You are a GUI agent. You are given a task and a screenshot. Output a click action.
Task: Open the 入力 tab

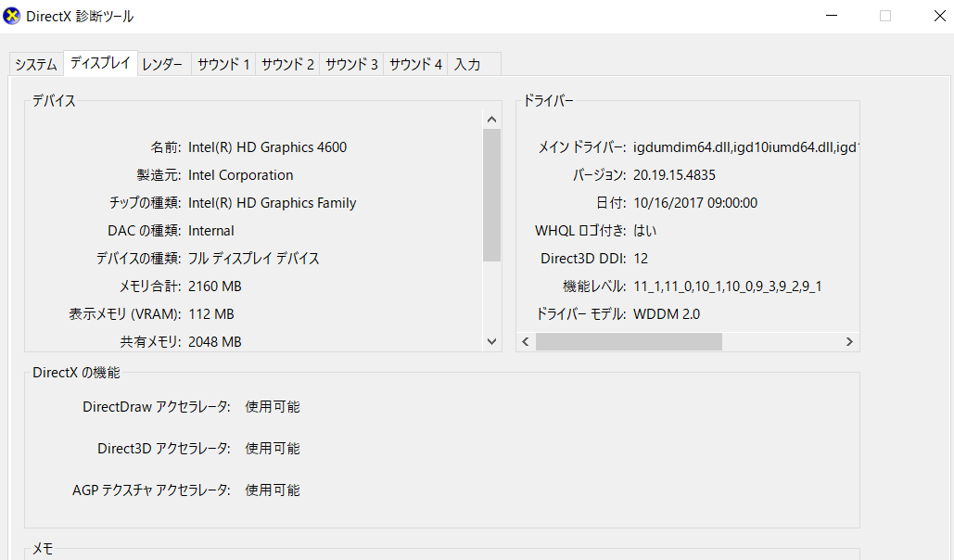click(x=467, y=65)
